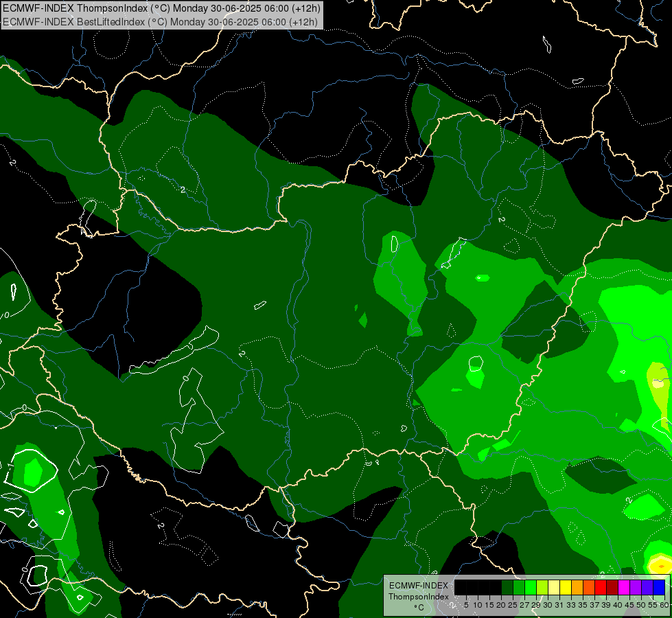The height and width of the screenshot is (618, 672).
Task: Click the red 37-39 legend swatch
Action: pyautogui.click(x=601, y=587)
